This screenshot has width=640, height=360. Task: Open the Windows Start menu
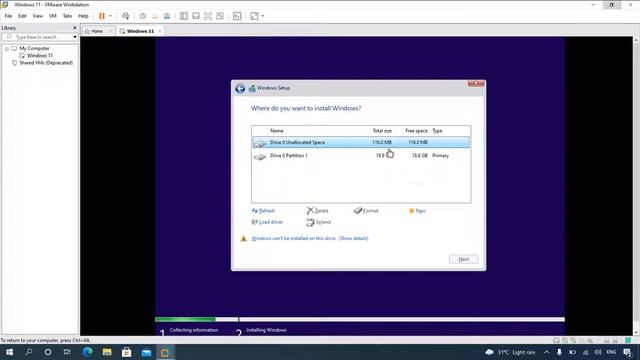pyautogui.click(x=9, y=352)
